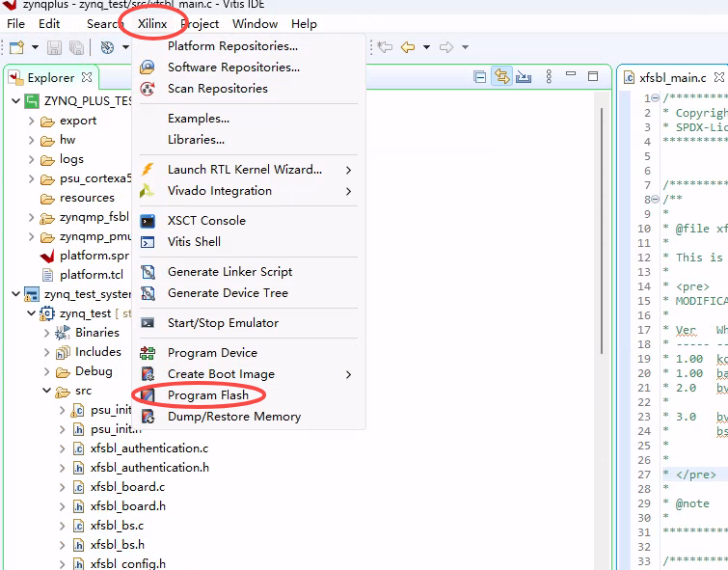Select Start/Stop Emulator
Screen dimensions: 728x570
[x=223, y=323]
